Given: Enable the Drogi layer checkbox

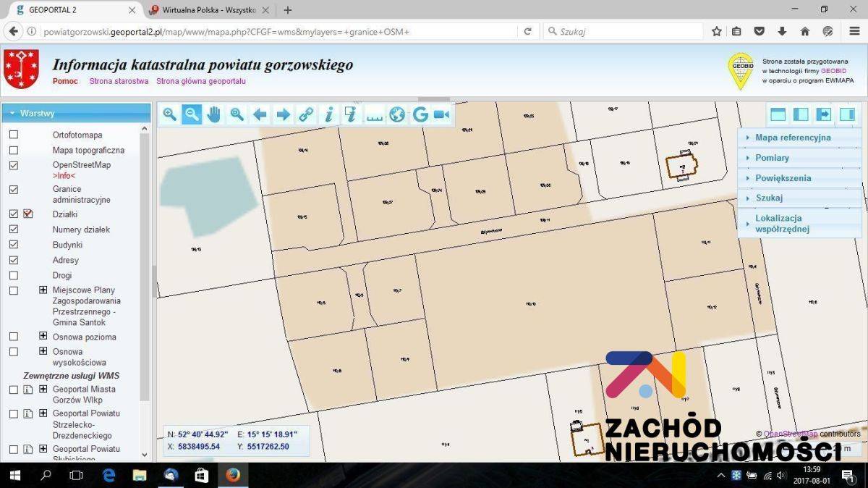Looking at the screenshot, I should click(x=14, y=275).
